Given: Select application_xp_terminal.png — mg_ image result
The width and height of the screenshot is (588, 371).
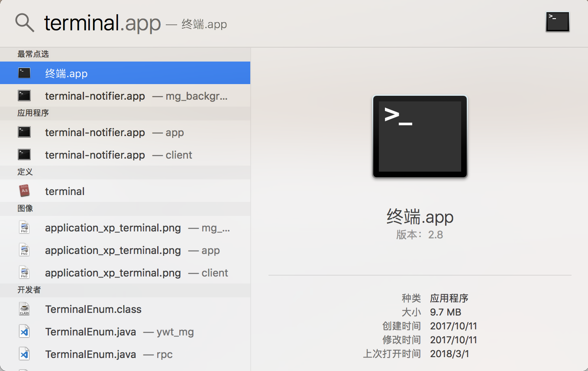Looking at the screenshot, I should [x=126, y=227].
